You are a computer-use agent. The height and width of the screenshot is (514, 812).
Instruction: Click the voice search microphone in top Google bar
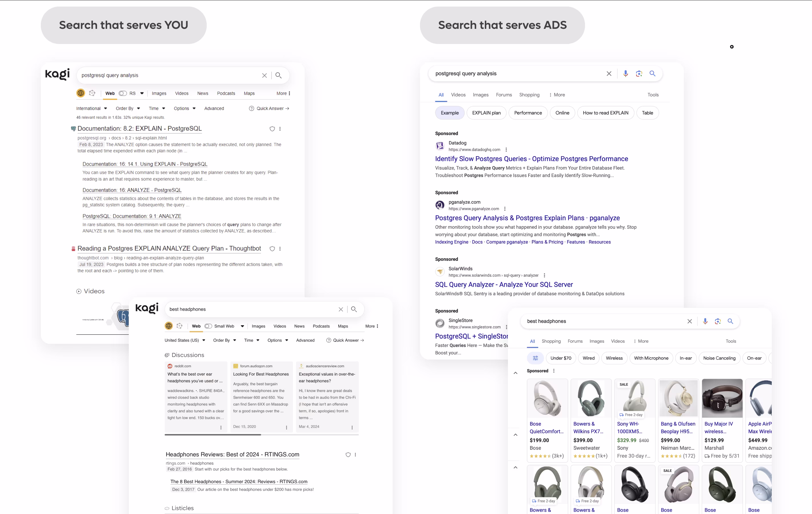click(x=626, y=73)
